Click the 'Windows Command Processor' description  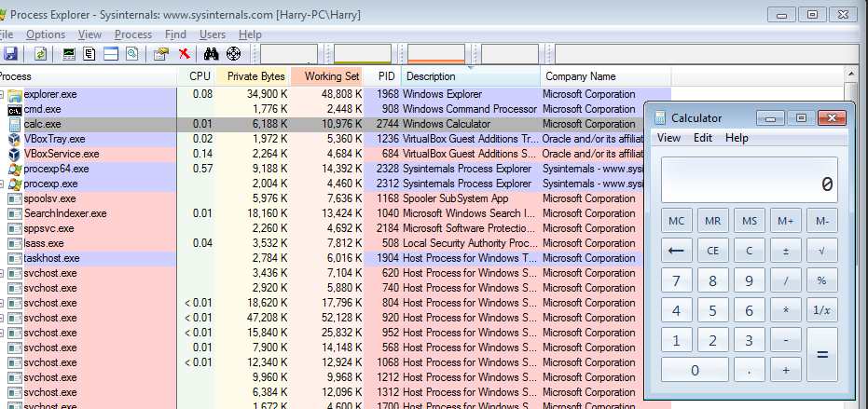click(x=470, y=110)
